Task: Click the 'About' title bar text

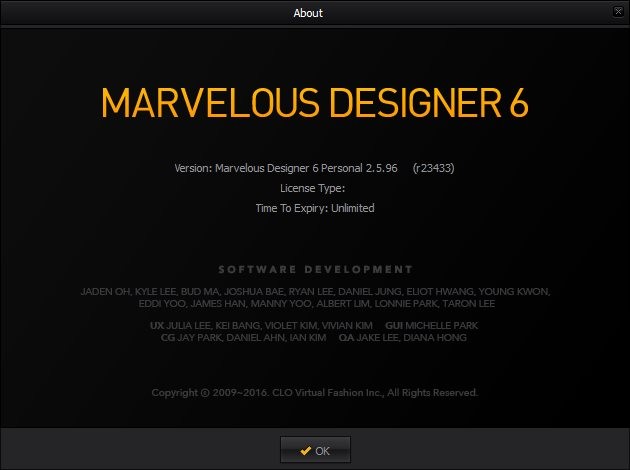Action: [308, 13]
